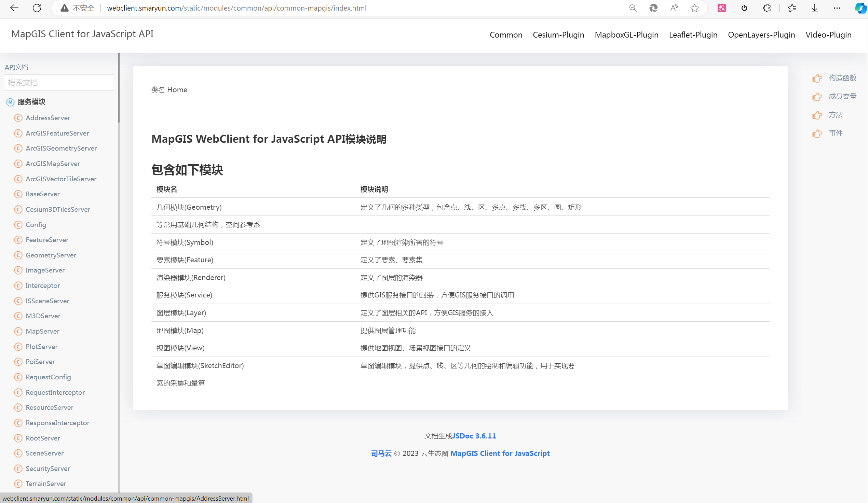Open the MapGIS Client for JavaScript footer link
This screenshot has height=503, width=868.
pyautogui.click(x=500, y=453)
